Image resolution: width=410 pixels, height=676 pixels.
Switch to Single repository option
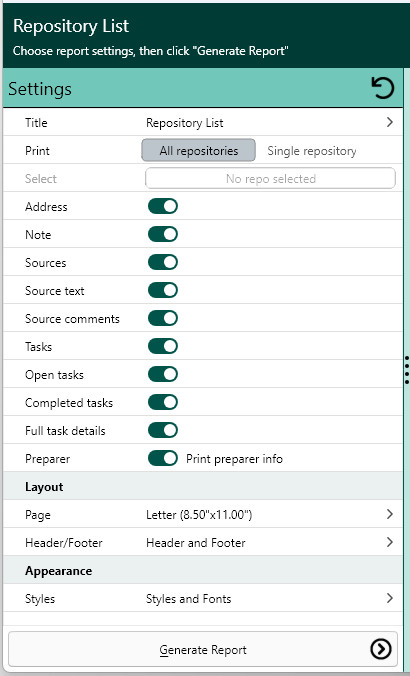pos(312,150)
